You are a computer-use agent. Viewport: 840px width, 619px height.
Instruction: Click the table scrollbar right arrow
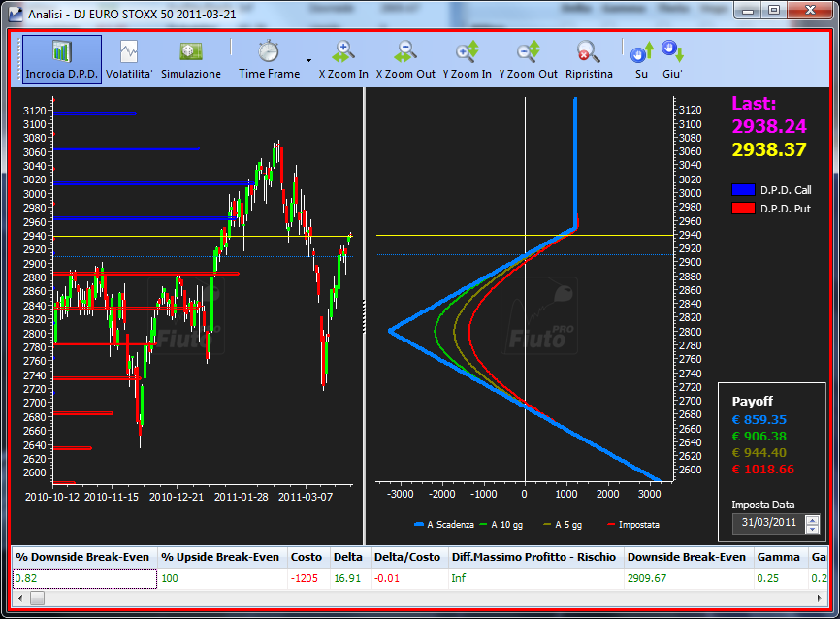819,598
